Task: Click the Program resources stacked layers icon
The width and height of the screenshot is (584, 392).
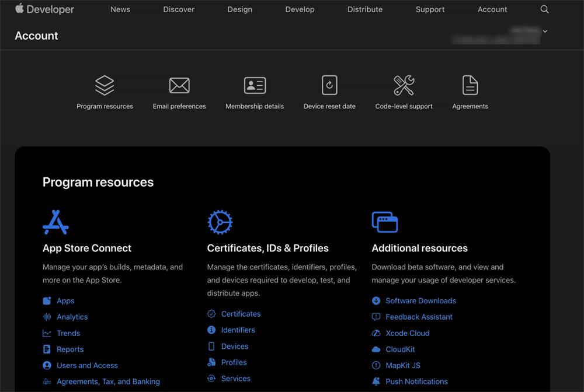Action: (105, 85)
